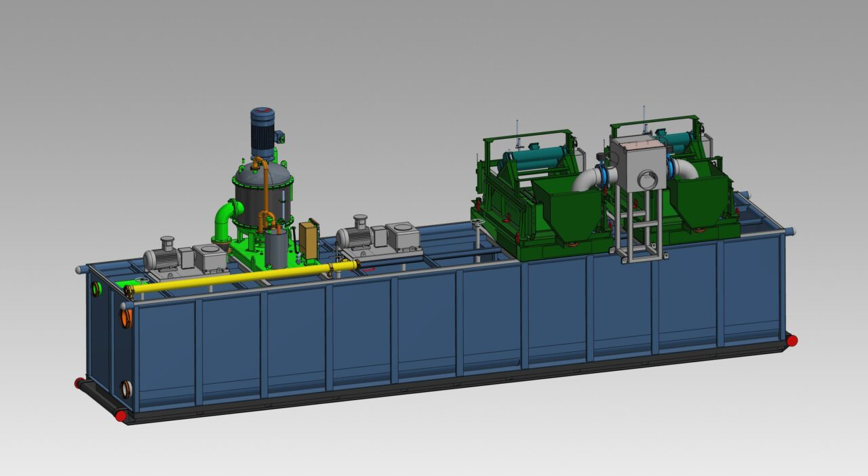The height and width of the screenshot is (476, 868).
Task: Select the right shale shaker's green hopper
Action: point(702,197)
